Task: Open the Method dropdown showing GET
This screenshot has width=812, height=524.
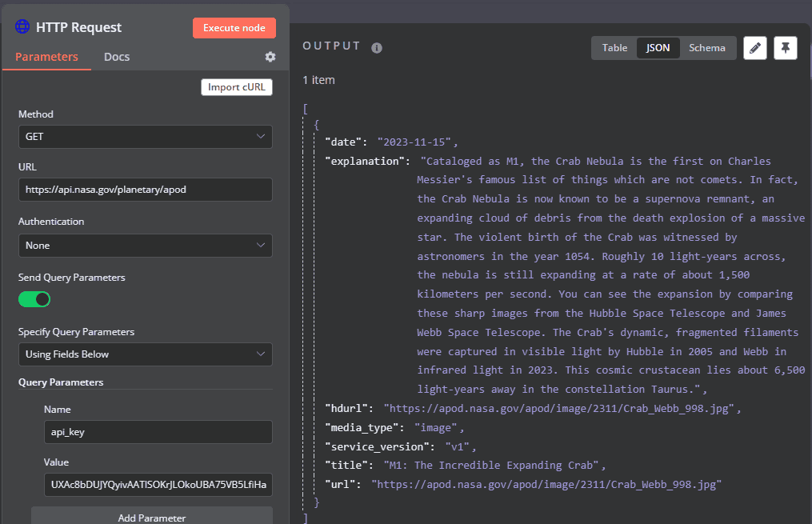Action: 145,137
